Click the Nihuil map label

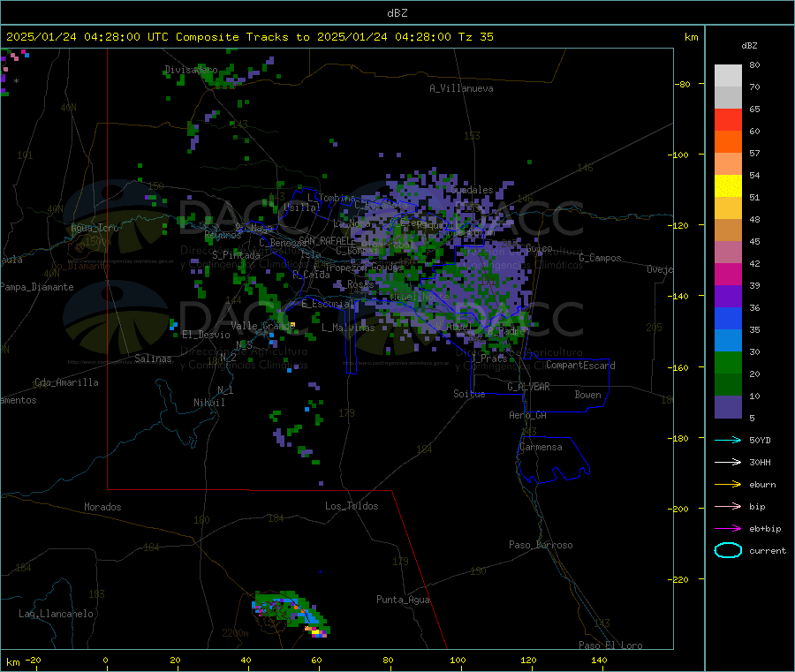208,403
